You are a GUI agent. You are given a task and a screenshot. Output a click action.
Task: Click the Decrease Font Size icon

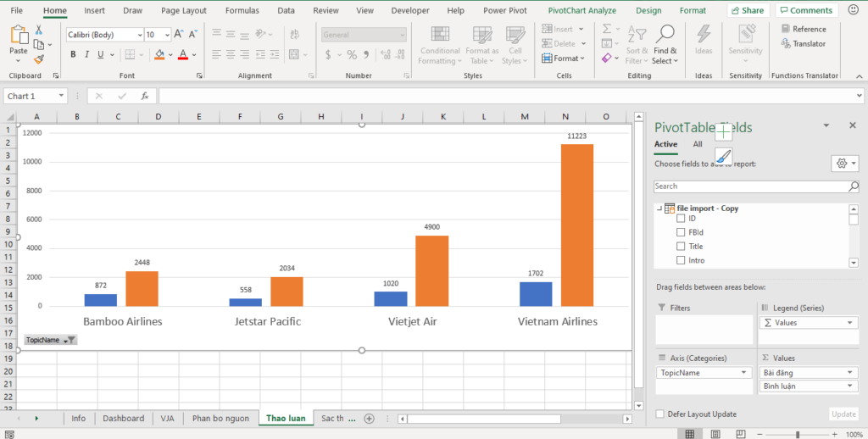coord(192,34)
